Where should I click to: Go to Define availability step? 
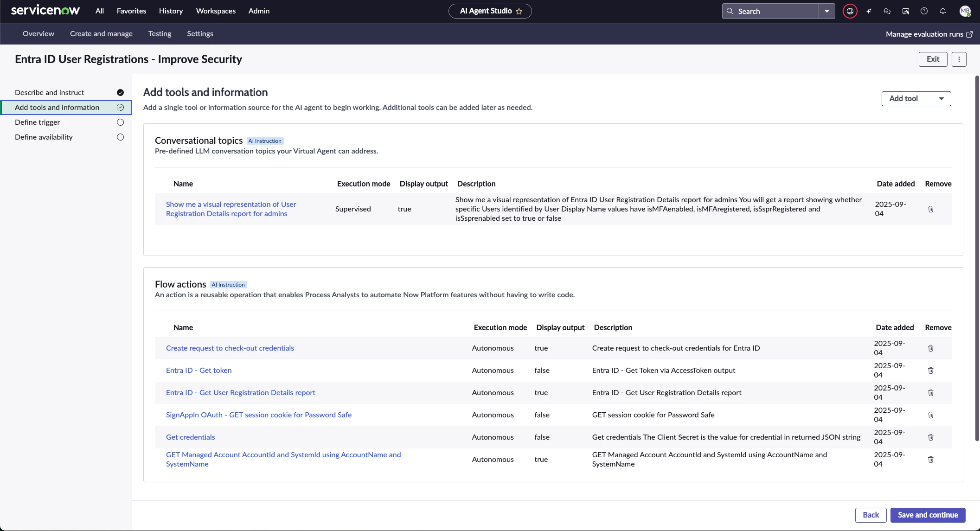pyautogui.click(x=66, y=137)
